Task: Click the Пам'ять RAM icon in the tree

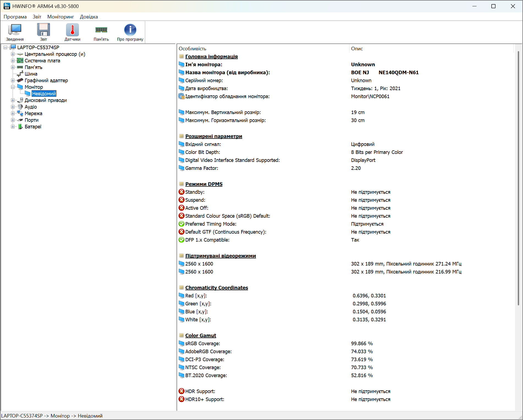Action: pos(20,67)
